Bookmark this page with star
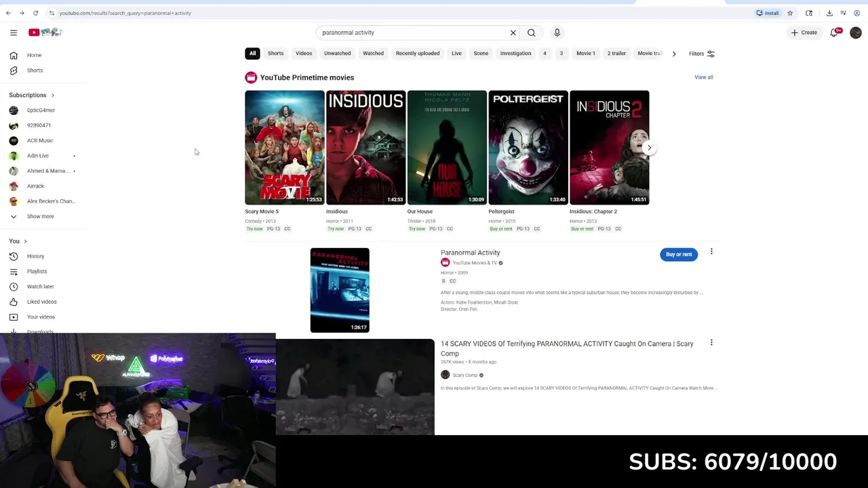This screenshot has height=488, width=868. (x=790, y=13)
